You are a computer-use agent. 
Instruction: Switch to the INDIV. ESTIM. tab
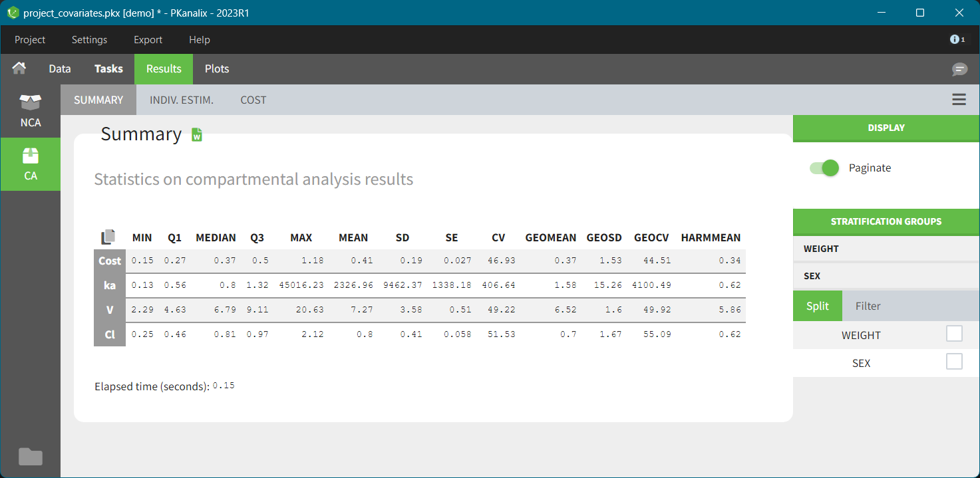(182, 100)
